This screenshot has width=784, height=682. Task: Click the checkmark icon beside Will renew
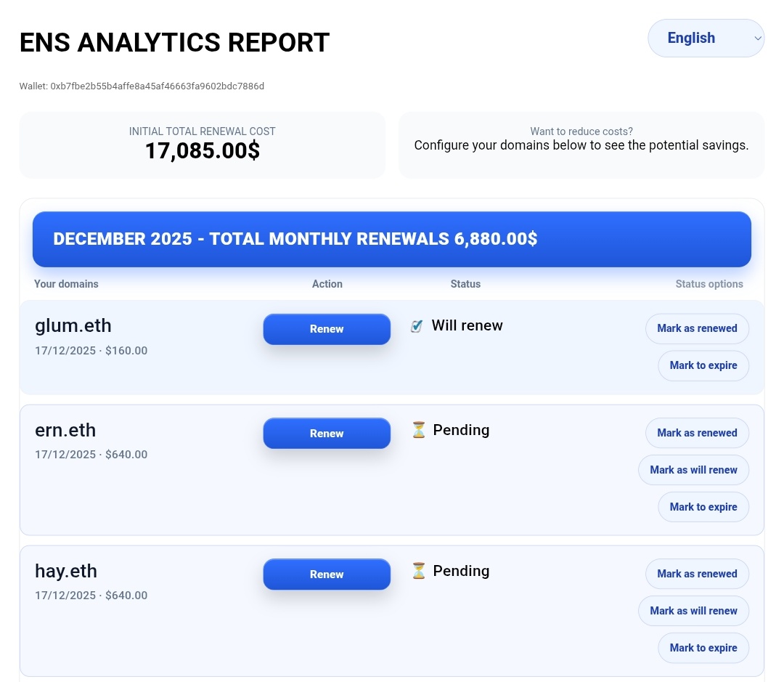(417, 326)
